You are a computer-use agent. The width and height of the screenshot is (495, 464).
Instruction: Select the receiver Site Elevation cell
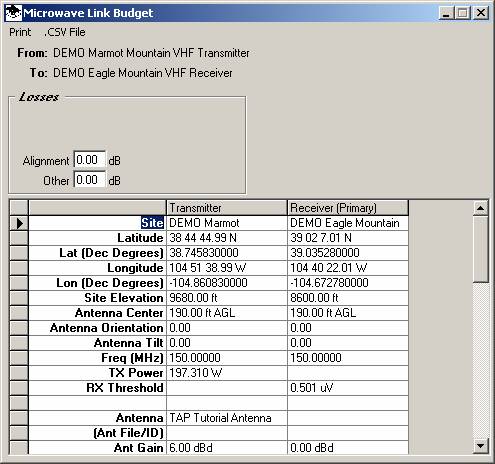pyautogui.click(x=348, y=298)
